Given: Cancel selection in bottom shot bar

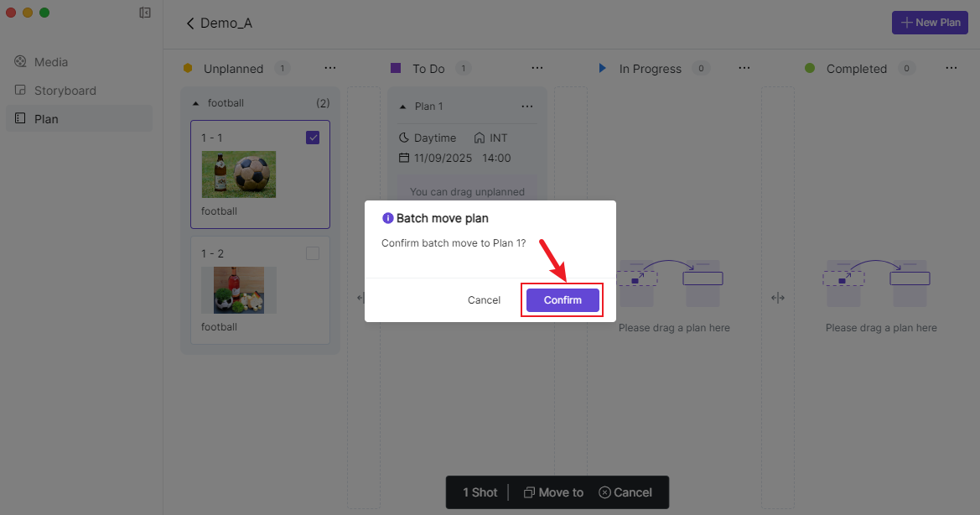Looking at the screenshot, I should pos(625,492).
